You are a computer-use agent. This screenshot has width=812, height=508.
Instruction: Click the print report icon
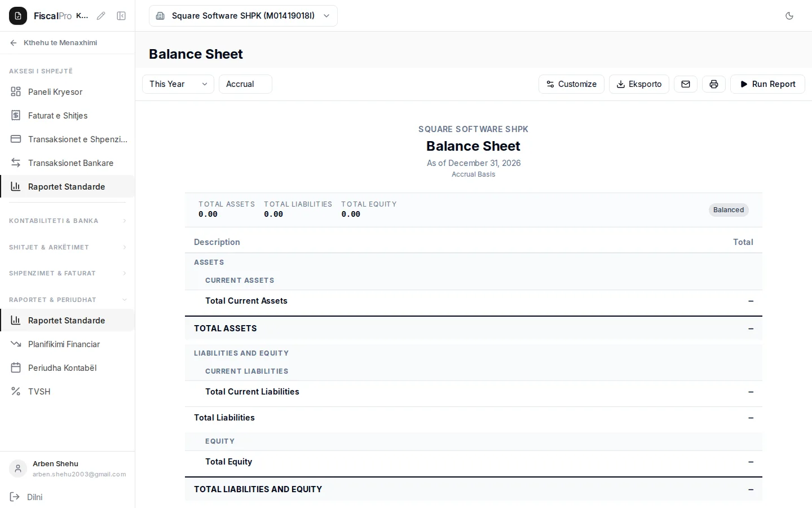tap(714, 84)
